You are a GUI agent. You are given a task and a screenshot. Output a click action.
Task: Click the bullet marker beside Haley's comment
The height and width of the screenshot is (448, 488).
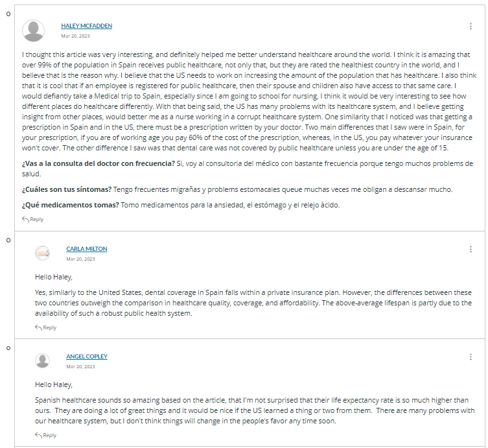(8, 14)
